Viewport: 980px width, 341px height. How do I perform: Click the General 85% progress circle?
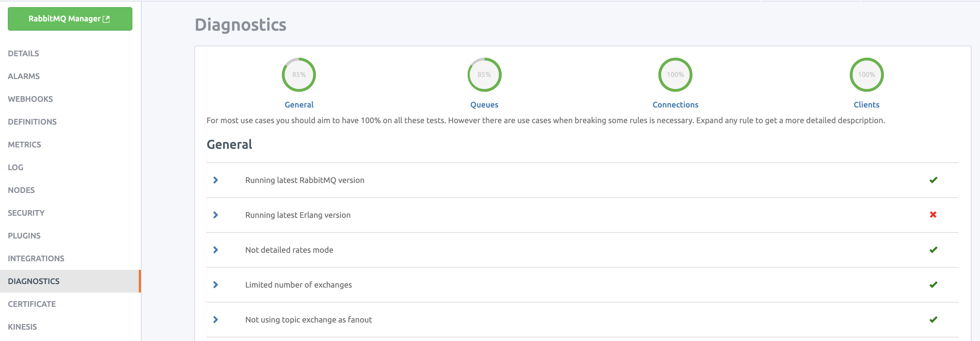[299, 75]
